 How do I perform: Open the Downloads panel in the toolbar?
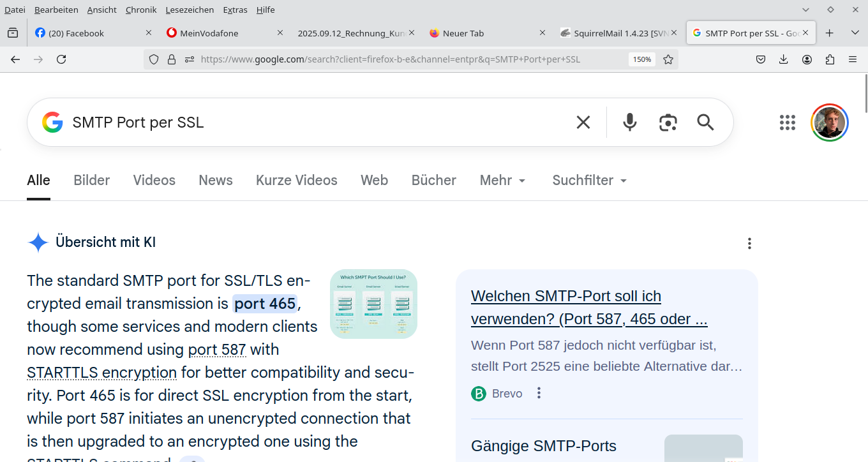(x=784, y=59)
